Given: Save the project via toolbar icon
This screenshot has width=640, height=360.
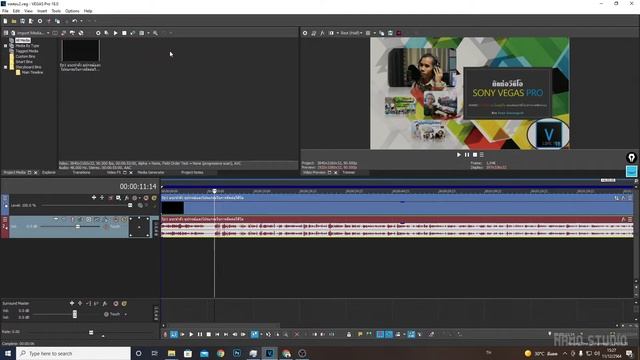Looking at the screenshot, I should 22,21.
